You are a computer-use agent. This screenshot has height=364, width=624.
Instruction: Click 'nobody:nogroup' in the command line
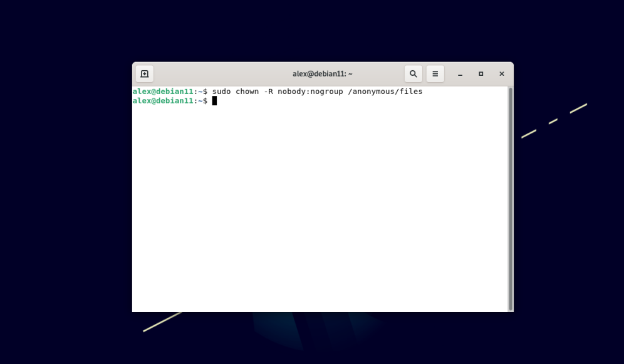[310, 91]
